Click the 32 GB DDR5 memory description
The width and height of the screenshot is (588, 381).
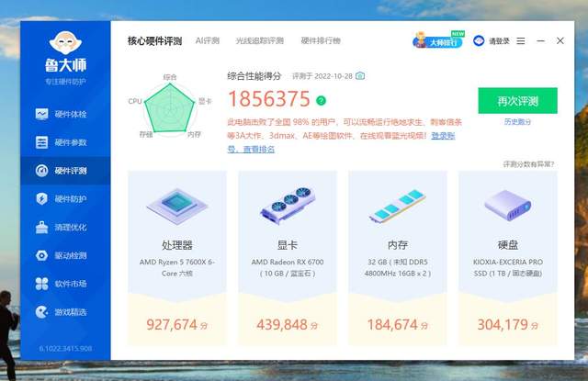coord(398,267)
